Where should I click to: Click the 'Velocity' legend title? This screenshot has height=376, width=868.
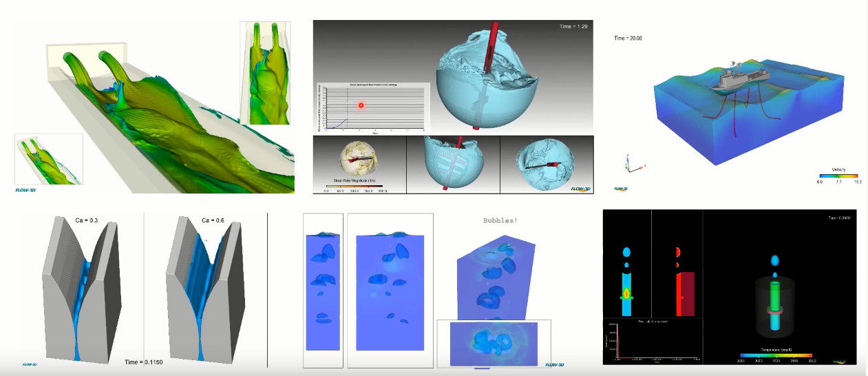coord(839,169)
